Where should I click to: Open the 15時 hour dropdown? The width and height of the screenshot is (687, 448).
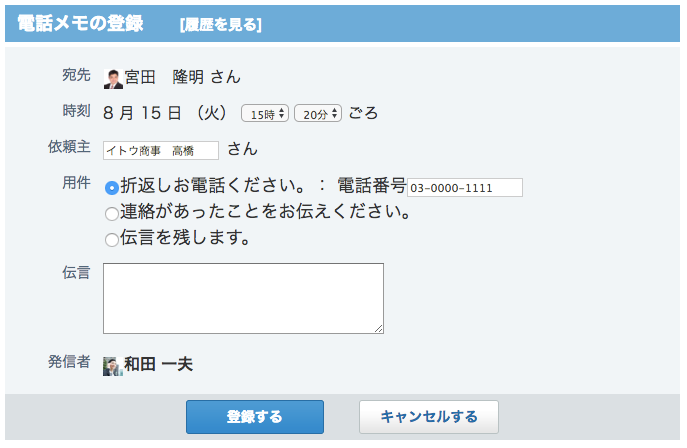(x=265, y=114)
